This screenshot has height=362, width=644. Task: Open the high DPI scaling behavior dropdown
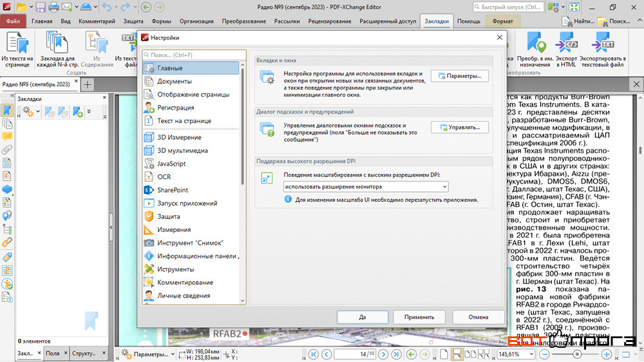(366, 187)
